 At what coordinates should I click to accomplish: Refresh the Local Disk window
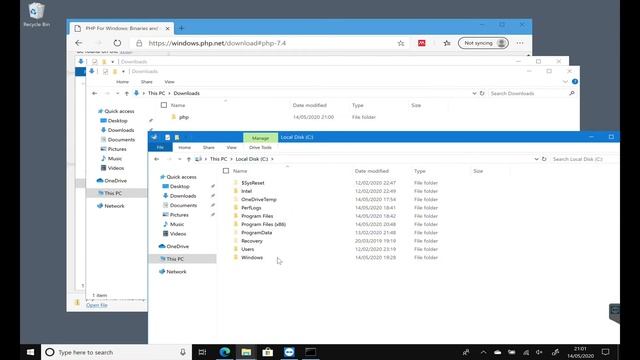click(544, 159)
